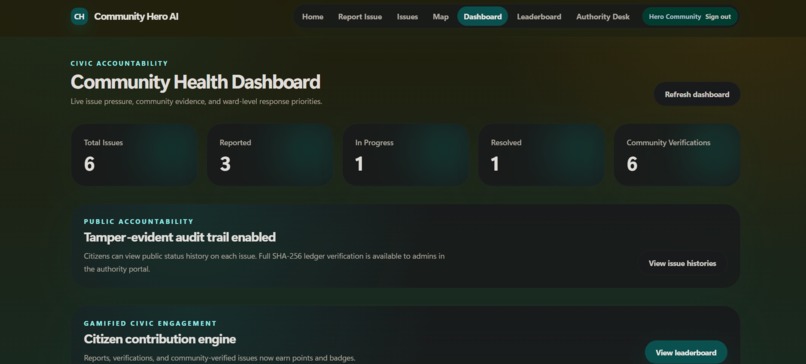
Task: Click View leaderboard button
Action: (686, 353)
